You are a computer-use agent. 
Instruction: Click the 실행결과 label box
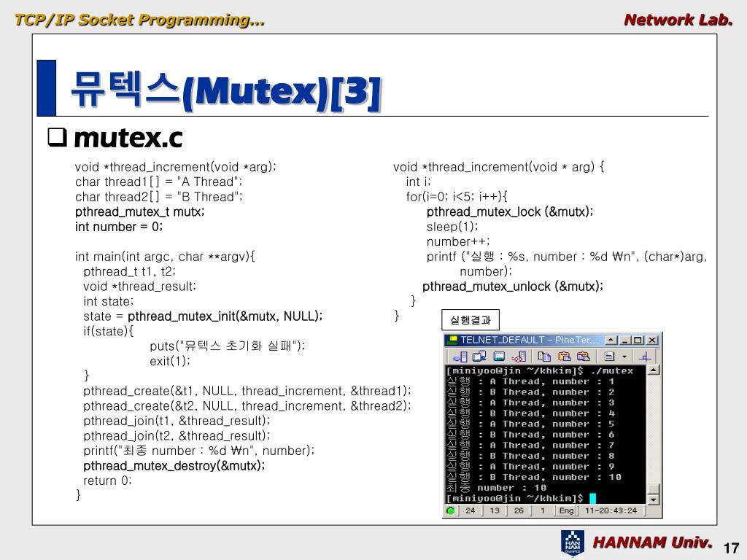coord(471,320)
